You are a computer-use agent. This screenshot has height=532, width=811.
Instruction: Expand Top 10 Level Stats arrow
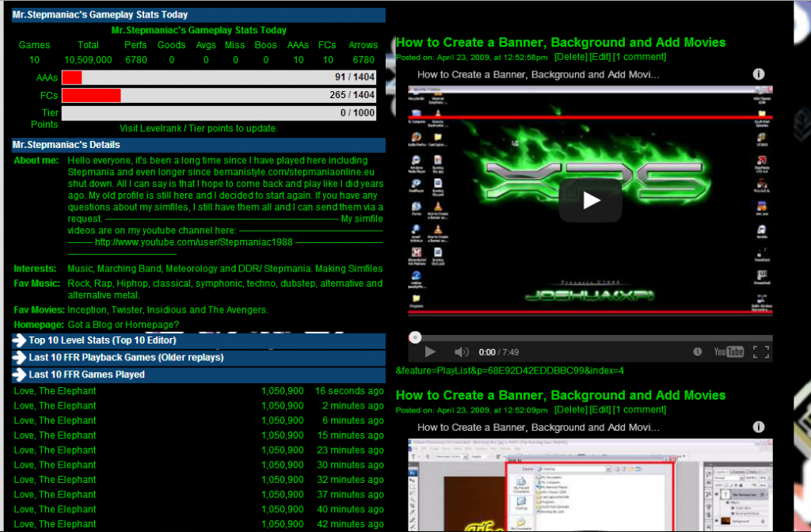(x=19, y=340)
